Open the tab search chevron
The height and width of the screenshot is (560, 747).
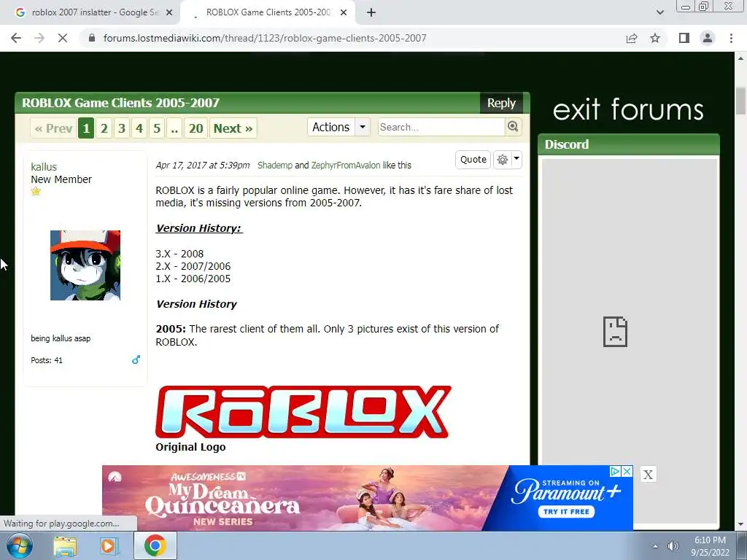click(x=659, y=12)
